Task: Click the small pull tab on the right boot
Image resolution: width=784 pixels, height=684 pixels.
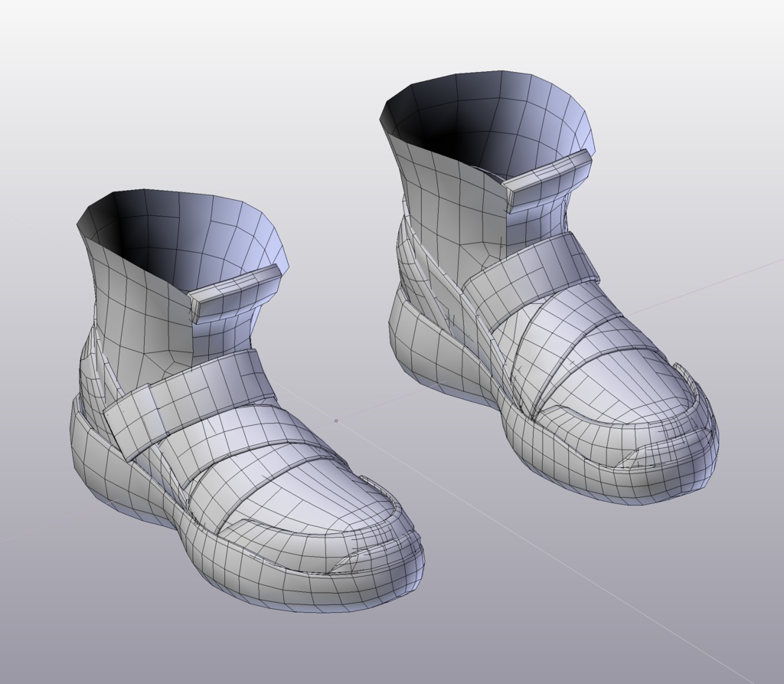Action: (x=544, y=176)
